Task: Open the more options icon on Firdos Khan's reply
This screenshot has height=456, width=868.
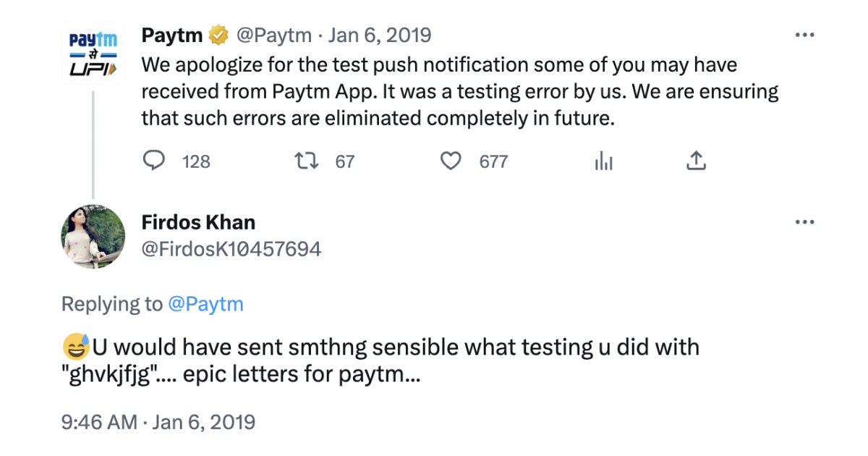Action: [805, 221]
